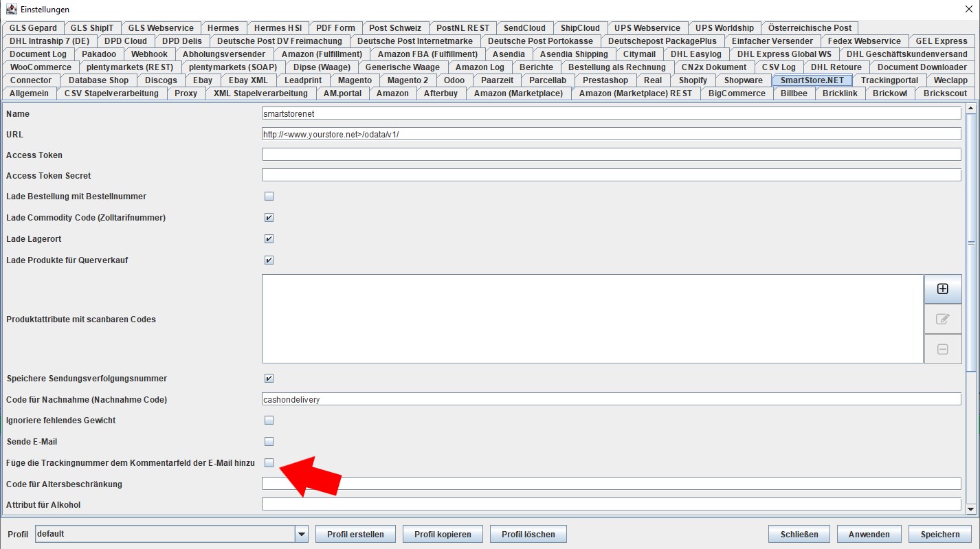Image resolution: width=980 pixels, height=549 pixels.
Task: Switch to the CSV Stapelverarbeitung tab
Action: 111,93
